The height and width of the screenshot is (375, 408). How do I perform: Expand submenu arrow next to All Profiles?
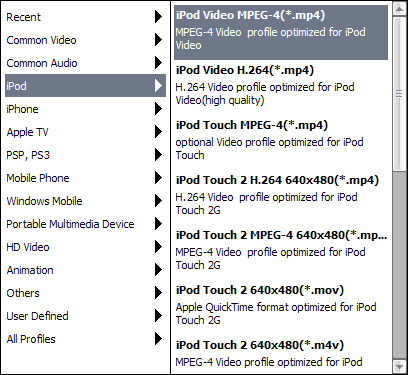pyautogui.click(x=158, y=339)
